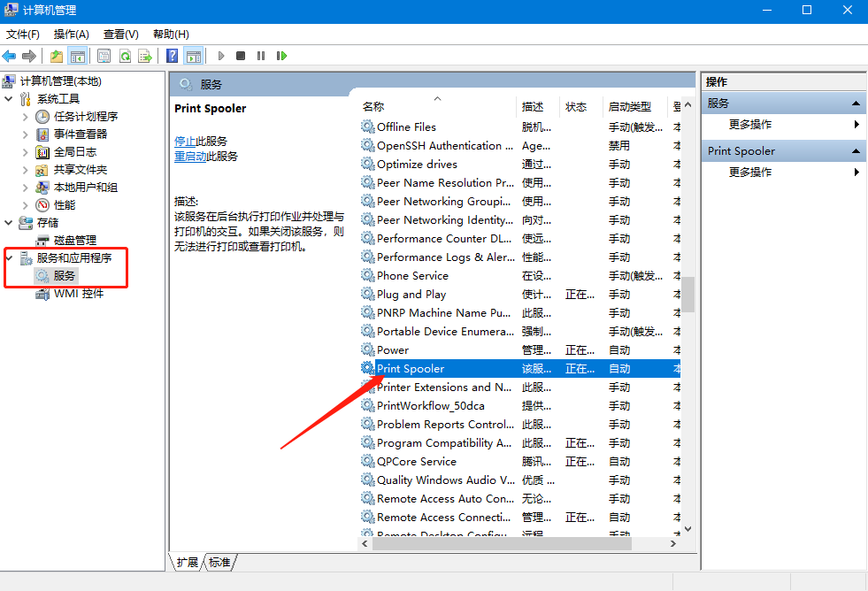Click the Start Service play icon
This screenshot has width=868, height=591.
pos(221,56)
